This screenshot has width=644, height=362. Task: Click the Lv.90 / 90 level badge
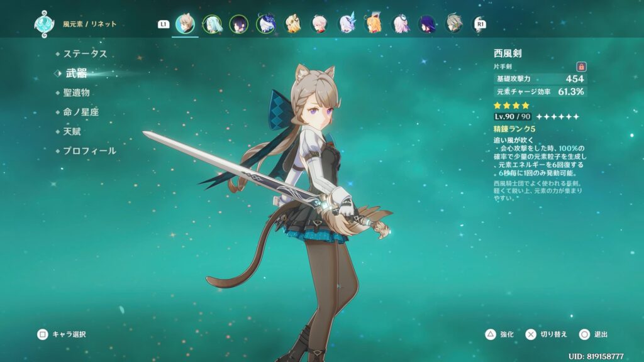[513, 116]
